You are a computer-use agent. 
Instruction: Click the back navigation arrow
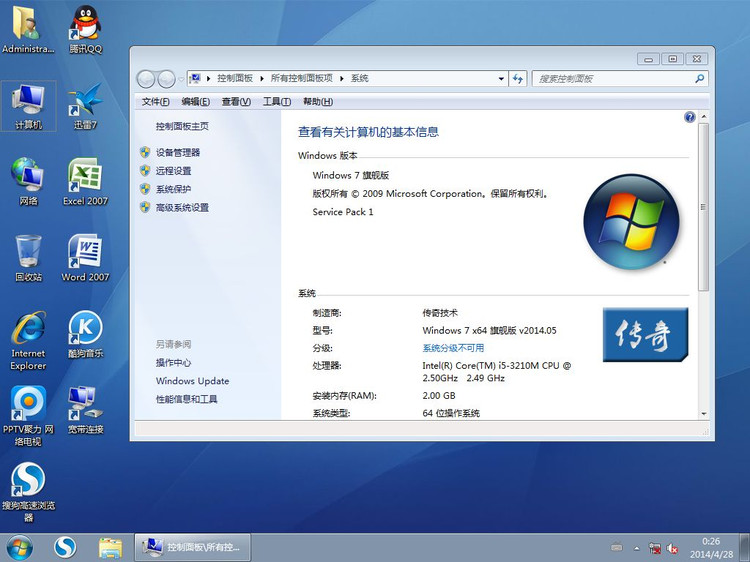(x=146, y=79)
